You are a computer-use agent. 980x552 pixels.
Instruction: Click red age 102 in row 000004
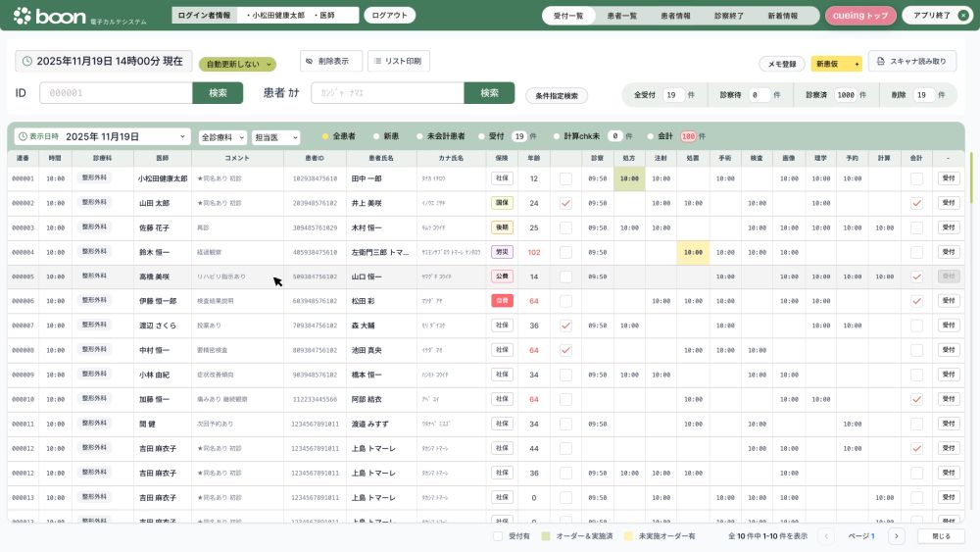coord(534,253)
